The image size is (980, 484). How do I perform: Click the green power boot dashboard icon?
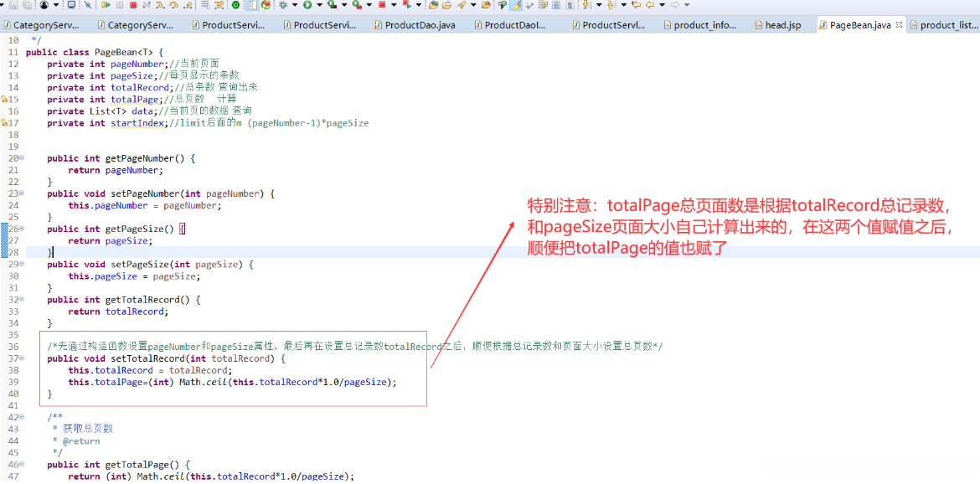click(x=235, y=5)
